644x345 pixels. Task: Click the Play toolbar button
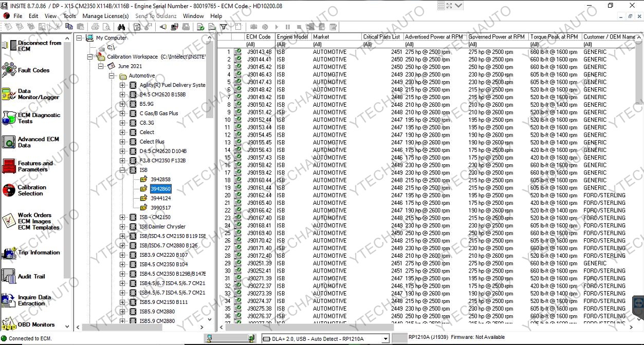tap(277, 27)
